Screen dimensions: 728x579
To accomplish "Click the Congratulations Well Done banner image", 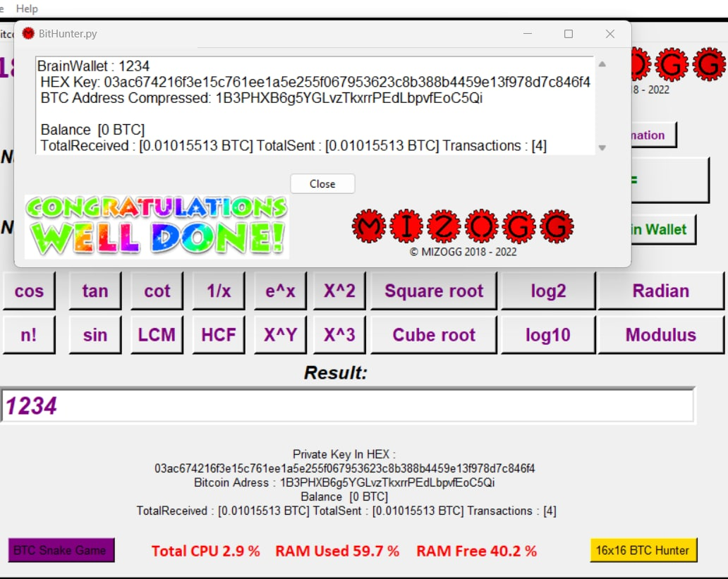I will [157, 226].
